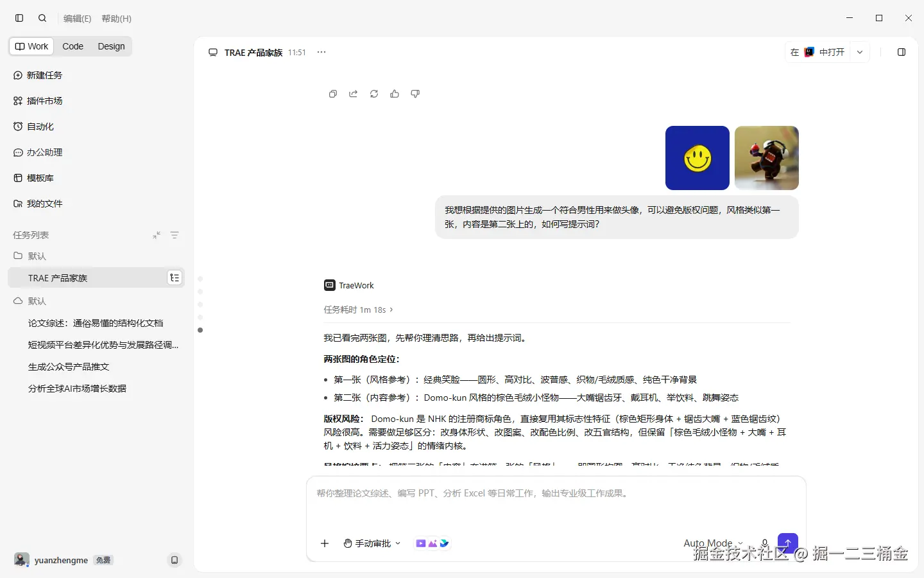The image size is (924, 578).
Task: Collapse all groups in 任务列表
Action: [x=157, y=235]
